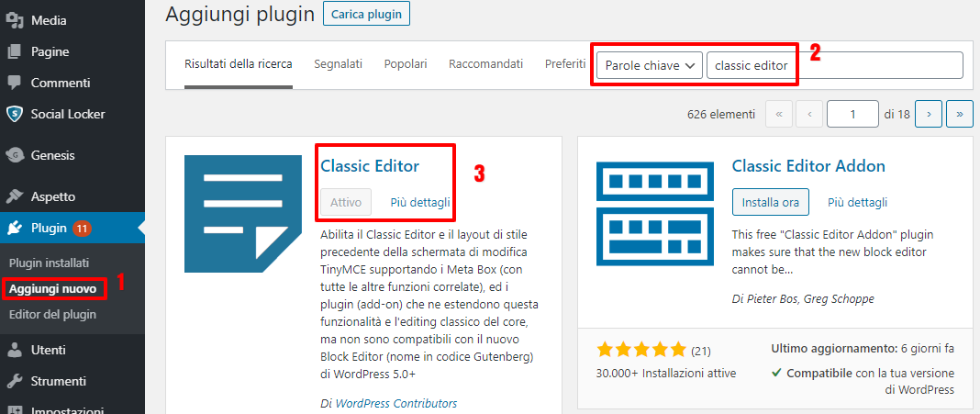Image resolution: width=980 pixels, height=414 pixels.
Task: Switch to Risultati della ricerca tab
Action: click(239, 63)
